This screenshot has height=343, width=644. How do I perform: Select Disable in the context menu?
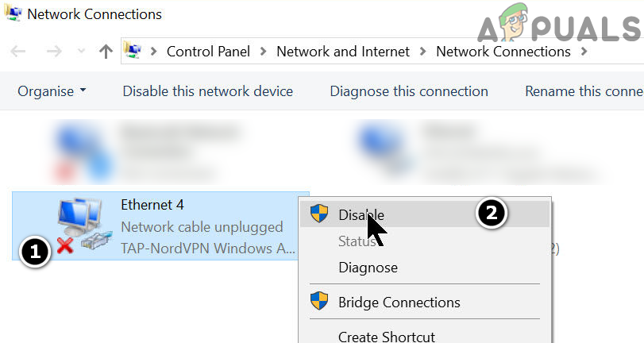[361, 214]
